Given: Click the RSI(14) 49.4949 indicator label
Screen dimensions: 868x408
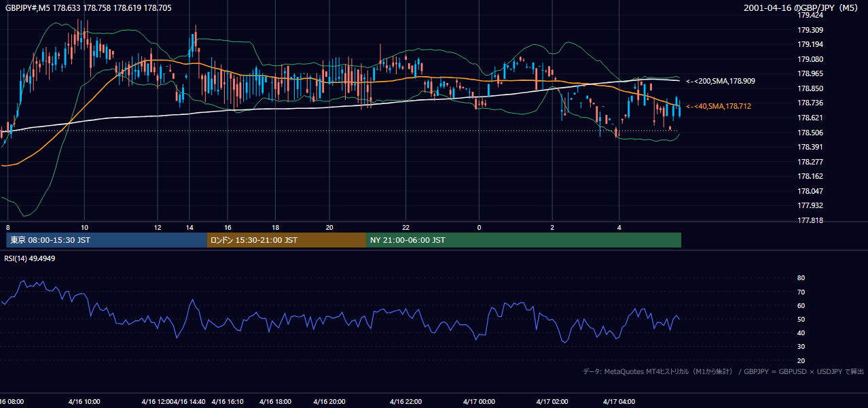Looking at the screenshot, I should (x=30, y=258).
